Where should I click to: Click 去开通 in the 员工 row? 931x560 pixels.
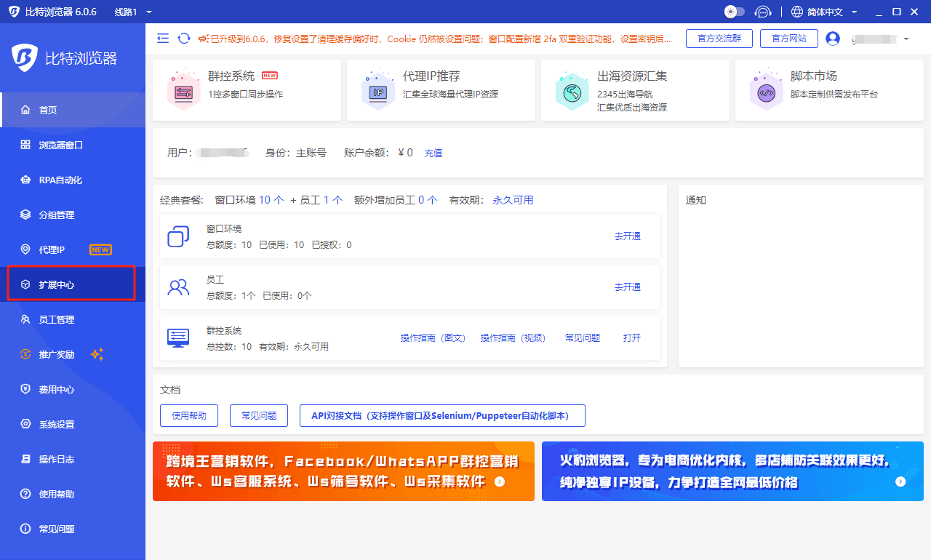click(x=628, y=287)
